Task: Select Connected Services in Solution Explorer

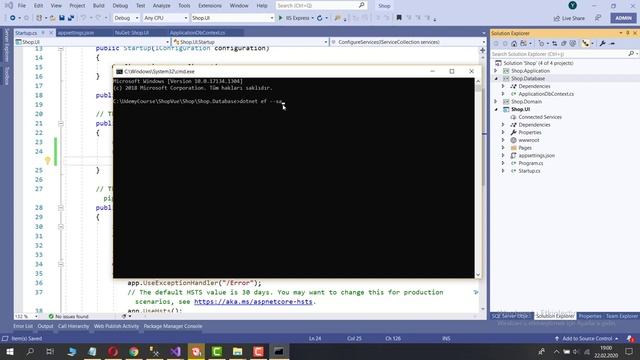Action: tap(540, 117)
